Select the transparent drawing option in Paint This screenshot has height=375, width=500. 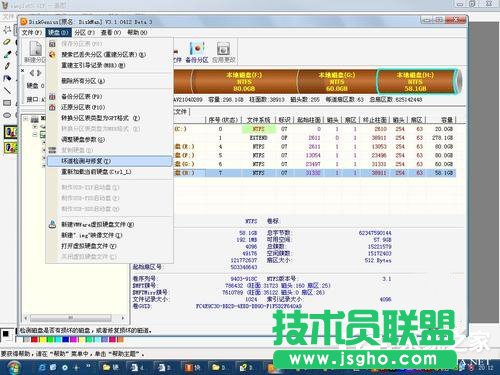pyautogui.click(x=11, y=147)
